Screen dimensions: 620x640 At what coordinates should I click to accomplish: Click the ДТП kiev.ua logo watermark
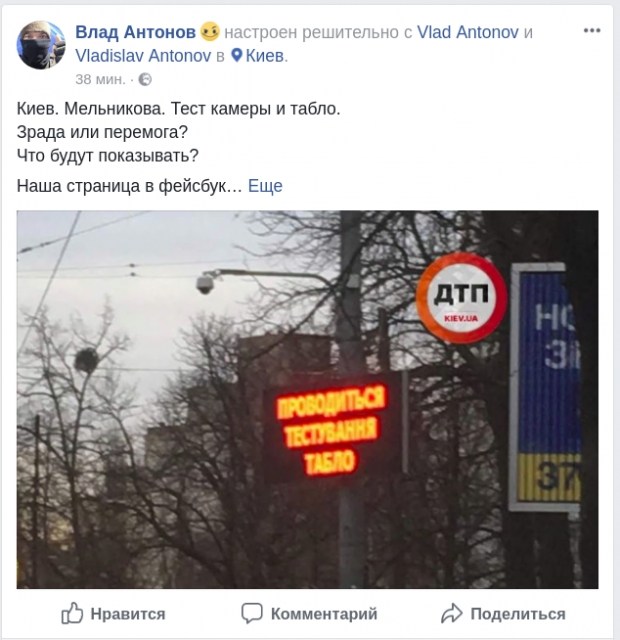(462, 298)
